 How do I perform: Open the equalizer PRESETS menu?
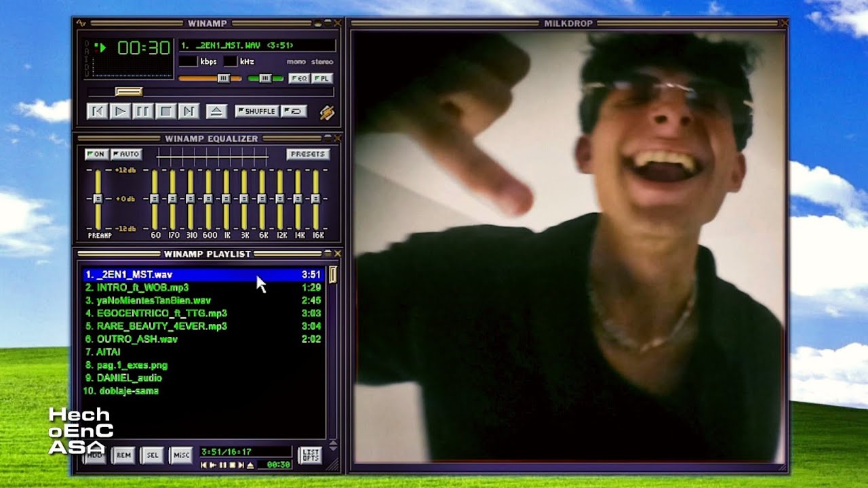[x=308, y=154]
